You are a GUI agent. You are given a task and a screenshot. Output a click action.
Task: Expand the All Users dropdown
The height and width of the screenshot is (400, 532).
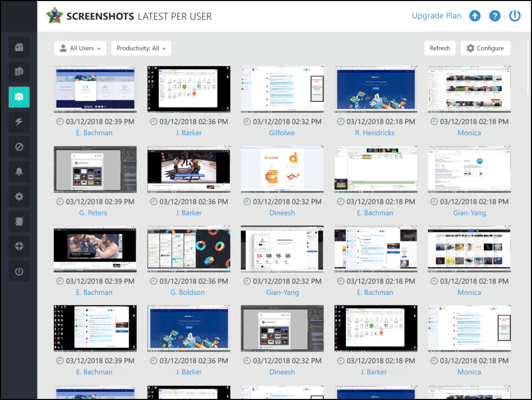(80, 48)
